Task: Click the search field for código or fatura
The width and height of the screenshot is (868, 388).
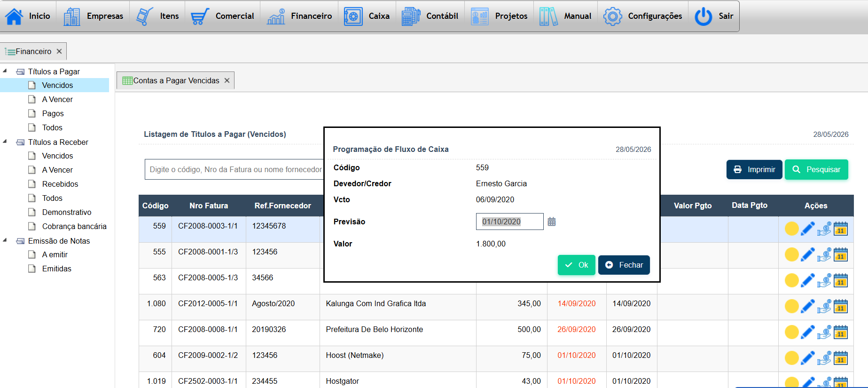Action: click(234, 169)
